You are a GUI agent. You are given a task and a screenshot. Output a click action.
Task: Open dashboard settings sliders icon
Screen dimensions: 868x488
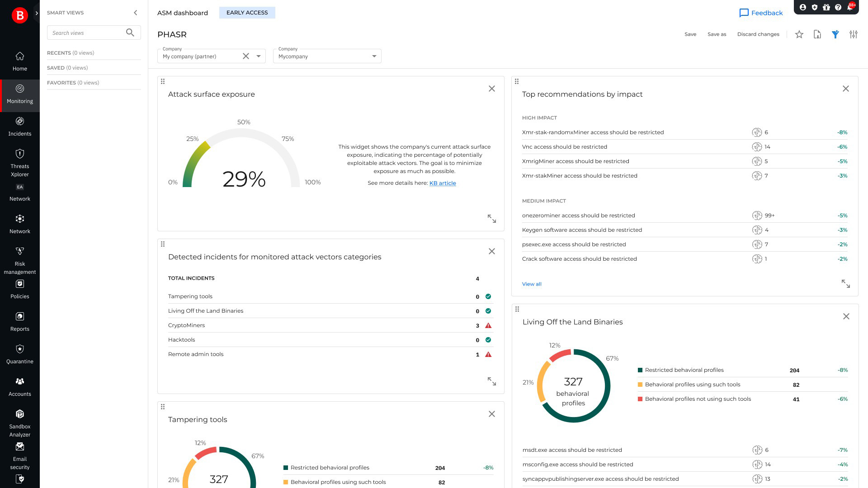(853, 34)
